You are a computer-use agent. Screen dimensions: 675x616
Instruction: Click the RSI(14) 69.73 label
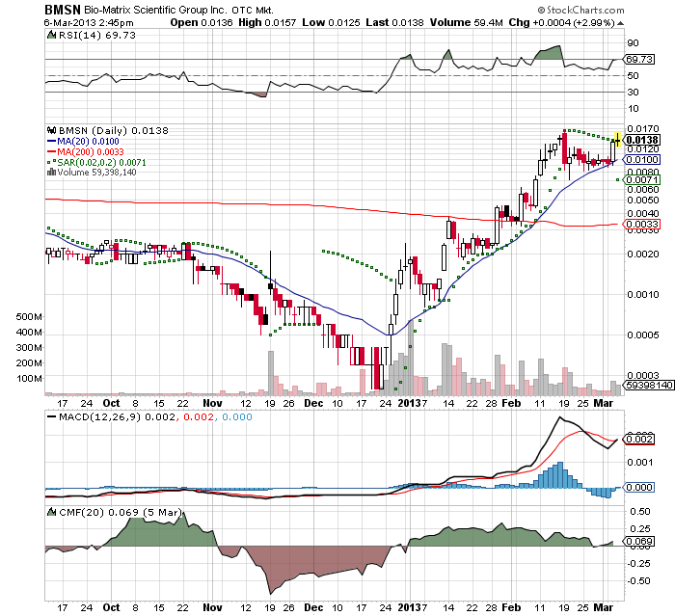coord(96,36)
